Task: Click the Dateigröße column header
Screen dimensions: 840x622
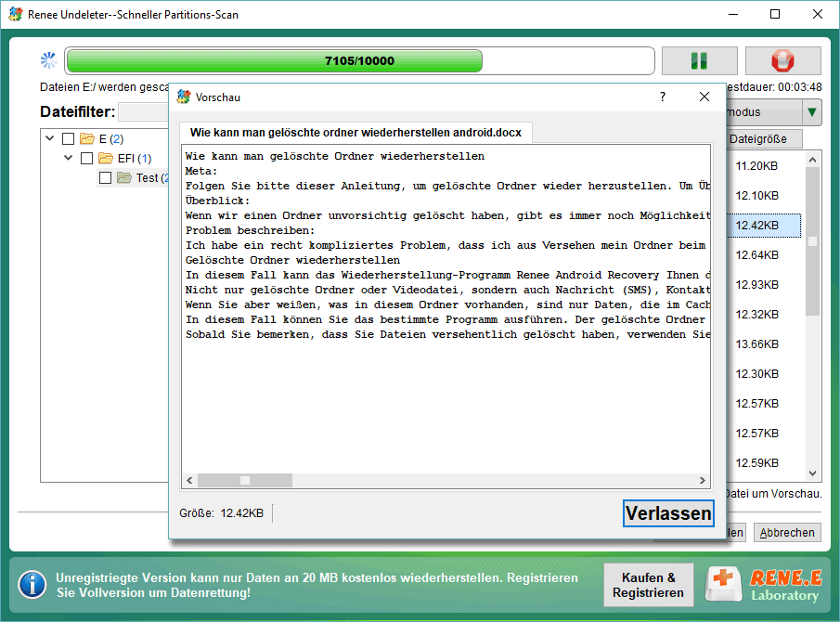Action: tap(764, 138)
